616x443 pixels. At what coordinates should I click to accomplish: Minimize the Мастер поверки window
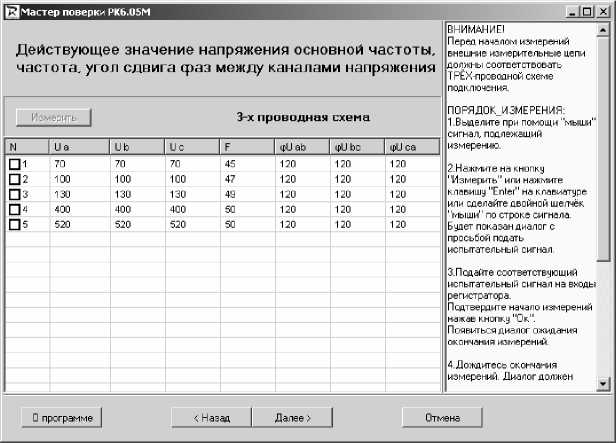click(572, 12)
